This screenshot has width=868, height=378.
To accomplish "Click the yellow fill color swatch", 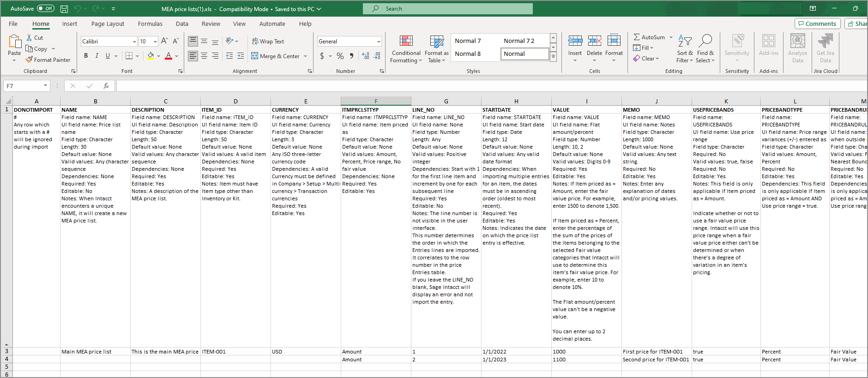I will tap(151, 56).
